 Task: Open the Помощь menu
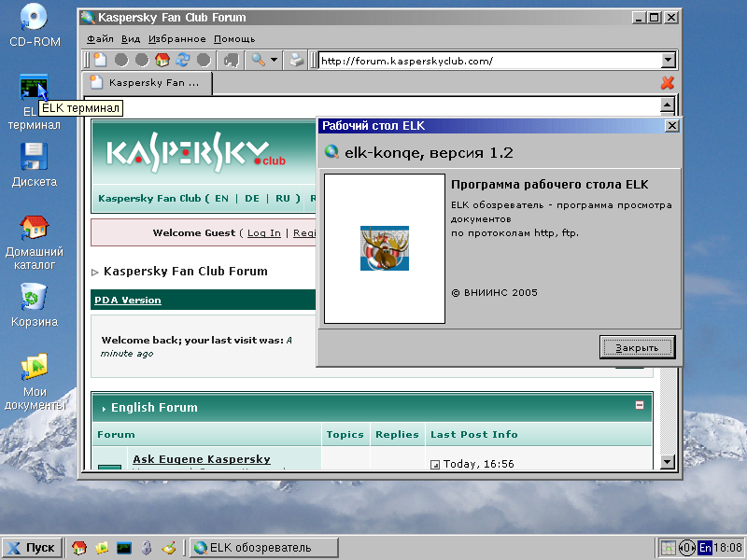(x=234, y=39)
